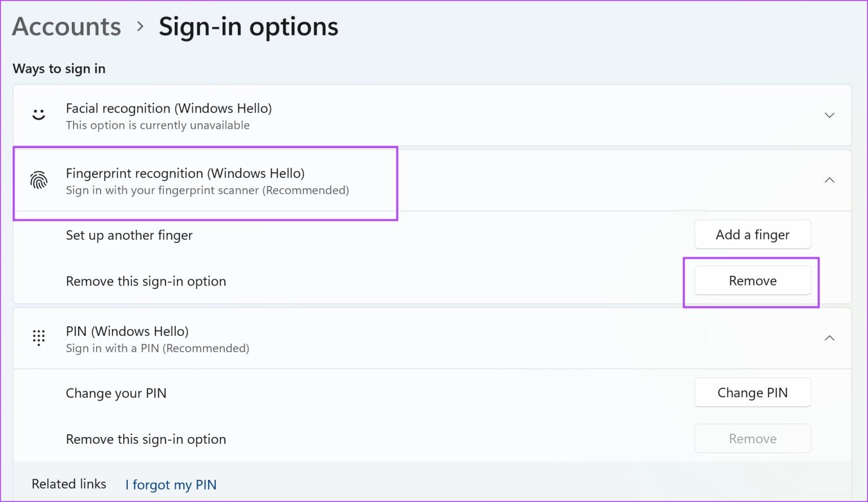Select the facial recognition smiley icon
This screenshot has width=868, height=502.
(x=38, y=114)
